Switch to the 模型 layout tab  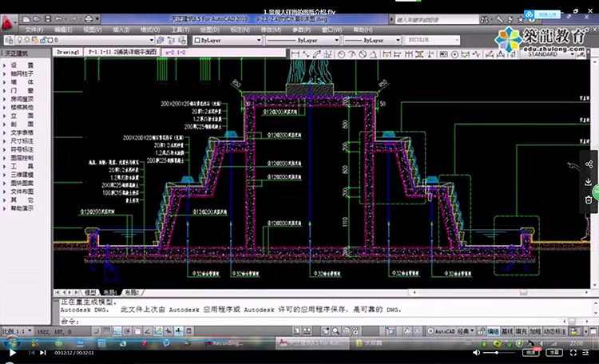[91, 292]
